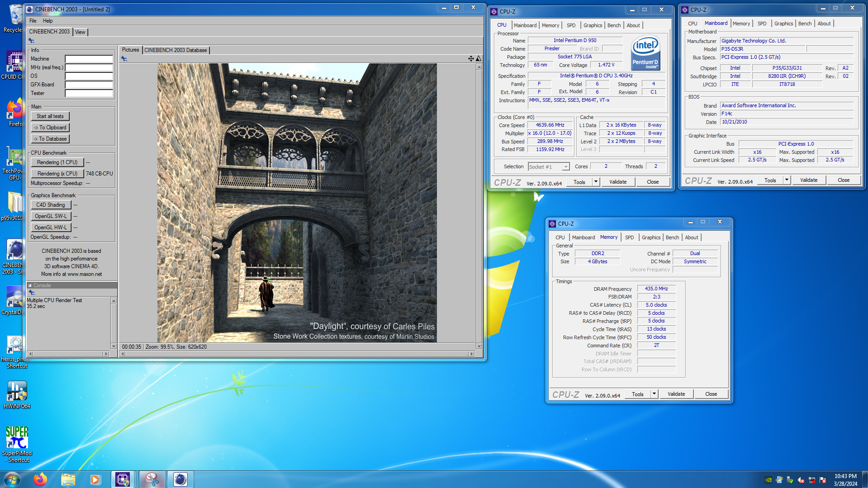
Task: Run the Rendering (1 CPU) benchmark
Action: 57,162
